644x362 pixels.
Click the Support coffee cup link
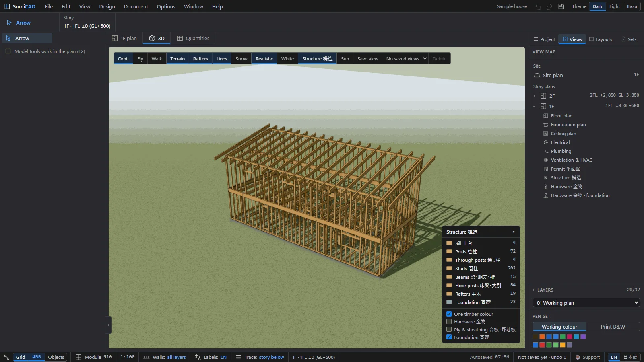pos(587,357)
